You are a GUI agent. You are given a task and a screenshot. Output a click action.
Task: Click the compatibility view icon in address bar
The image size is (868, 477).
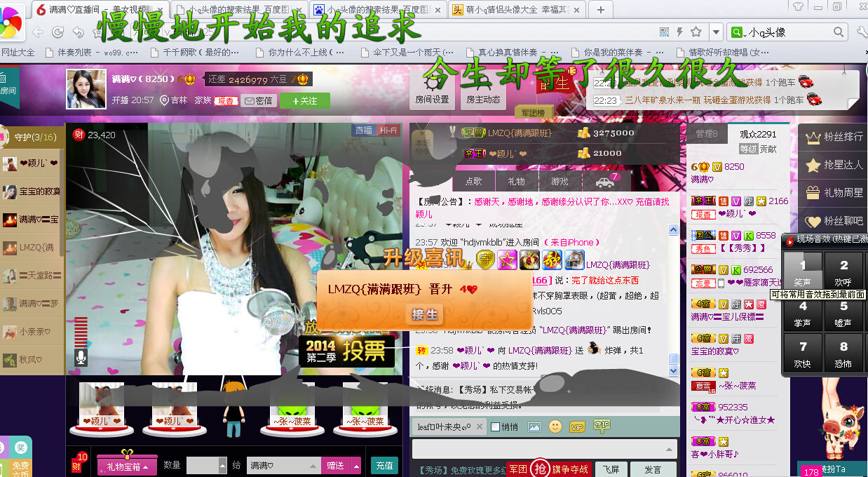coord(665,32)
